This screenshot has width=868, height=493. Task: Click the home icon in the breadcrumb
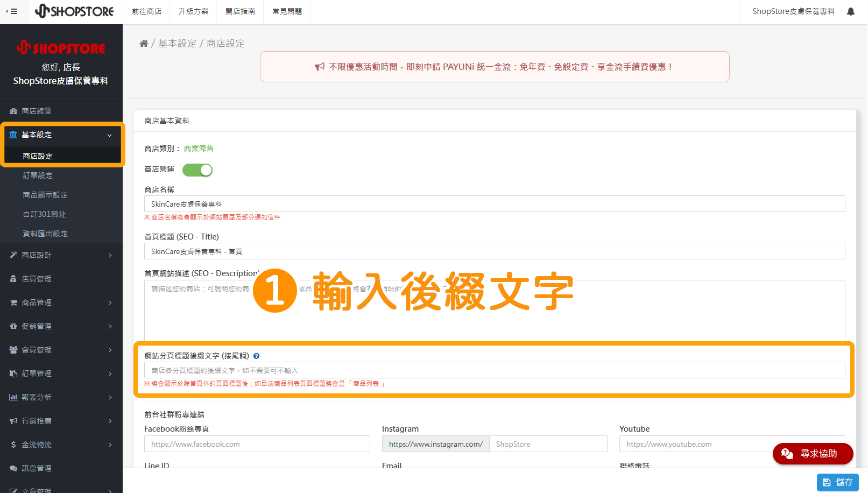pos(144,43)
